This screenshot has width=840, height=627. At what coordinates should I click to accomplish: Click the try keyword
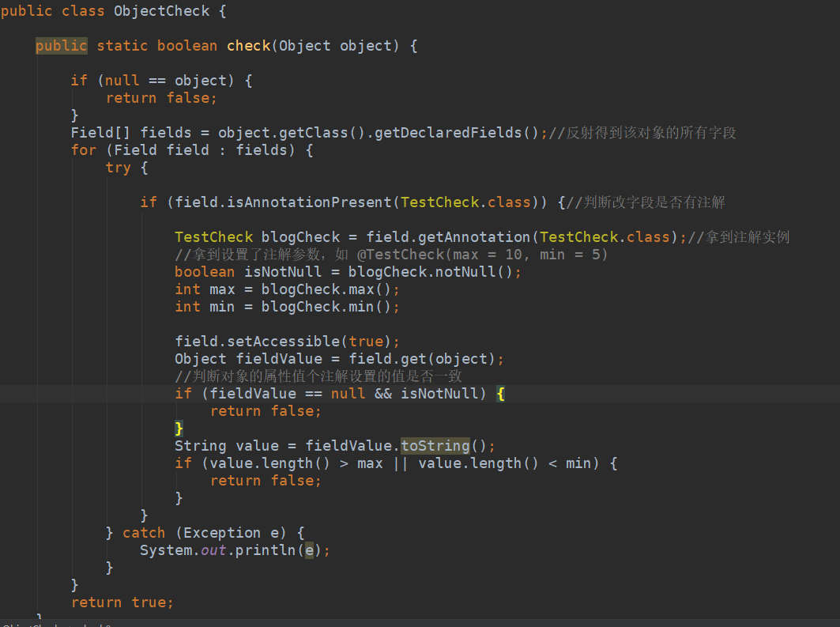tap(118, 168)
